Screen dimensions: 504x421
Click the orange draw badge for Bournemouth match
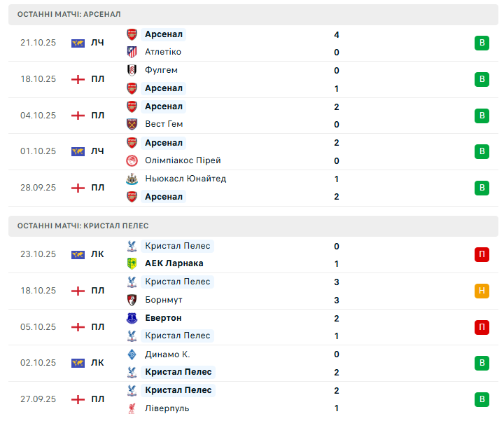pos(482,291)
